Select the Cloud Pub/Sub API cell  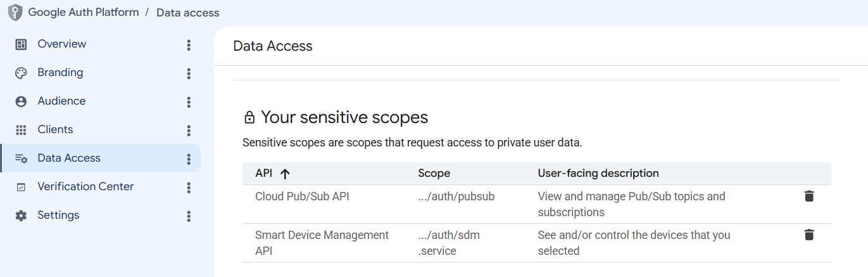click(302, 196)
